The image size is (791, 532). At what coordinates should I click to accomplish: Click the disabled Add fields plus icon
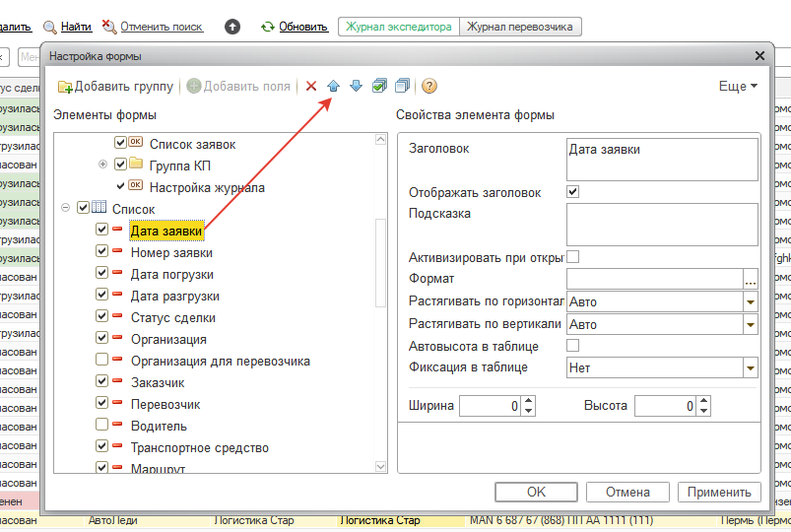[x=194, y=86]
